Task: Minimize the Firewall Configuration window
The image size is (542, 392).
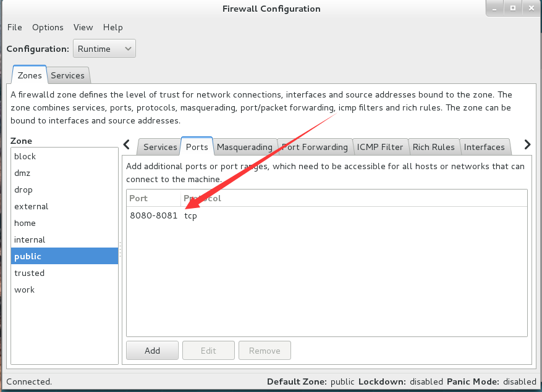Action: [x=494, y=8]
